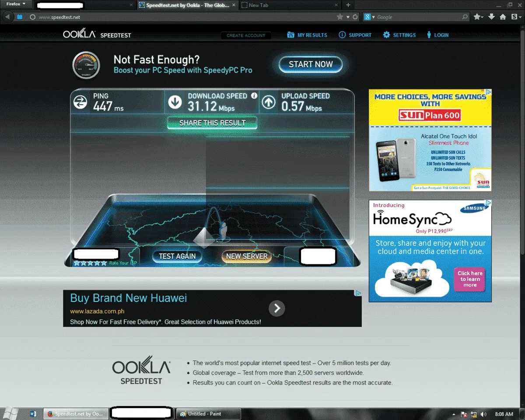Open MY RESULTS page
This screenshot has width=525, height=420.
pyautogui.click(x=307, y=35)
